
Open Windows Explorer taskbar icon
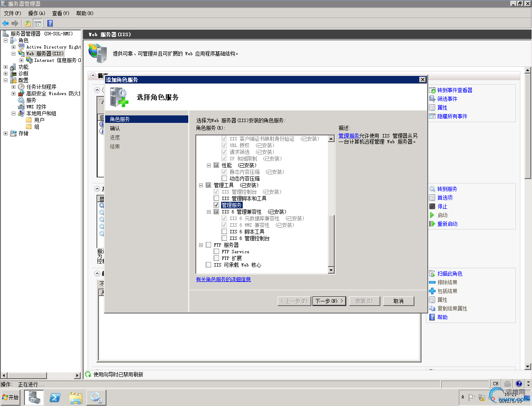click(x=76, y=398)
